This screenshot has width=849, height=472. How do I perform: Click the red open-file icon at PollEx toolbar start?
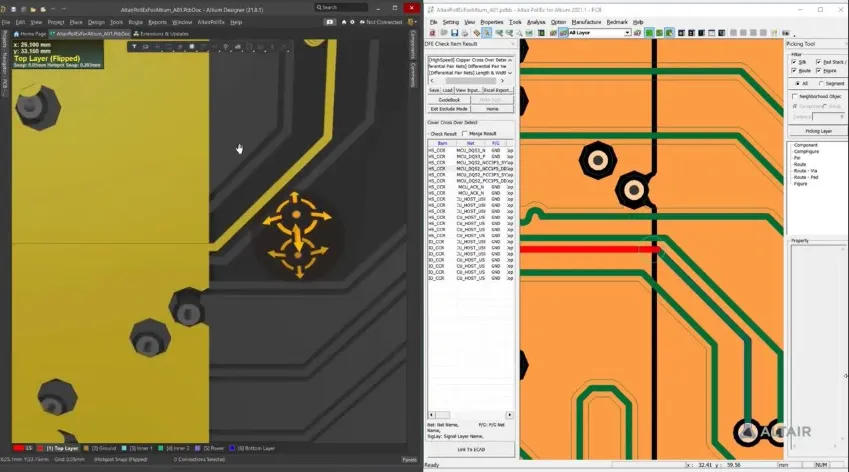[432, 33]
